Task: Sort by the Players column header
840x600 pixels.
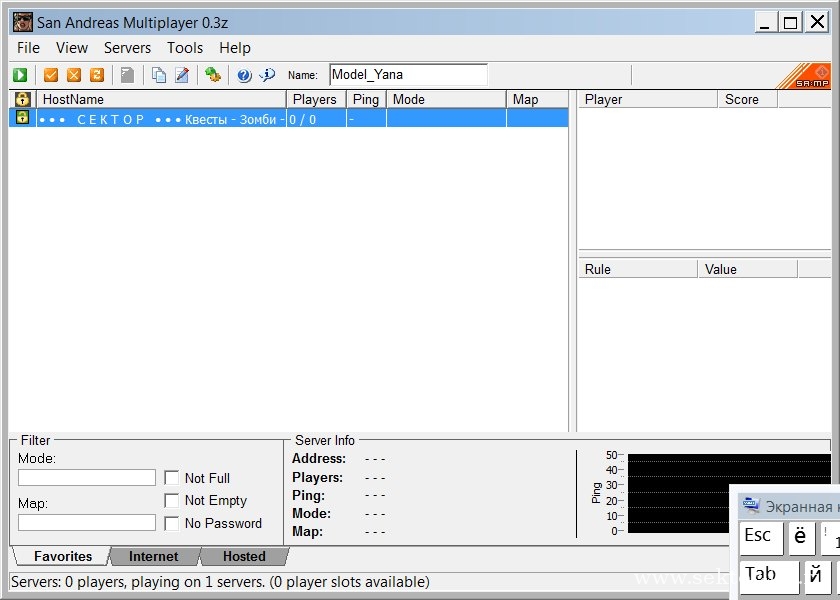Action: (x=317, y=100)
